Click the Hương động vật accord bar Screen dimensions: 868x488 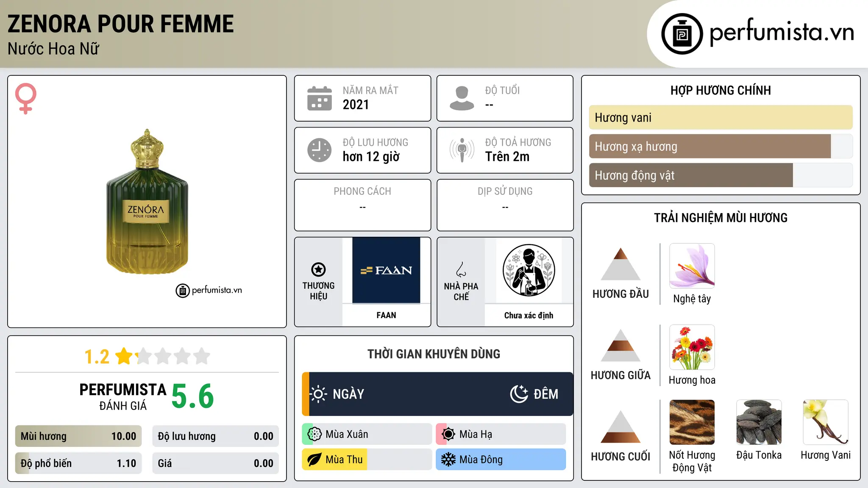721,175
